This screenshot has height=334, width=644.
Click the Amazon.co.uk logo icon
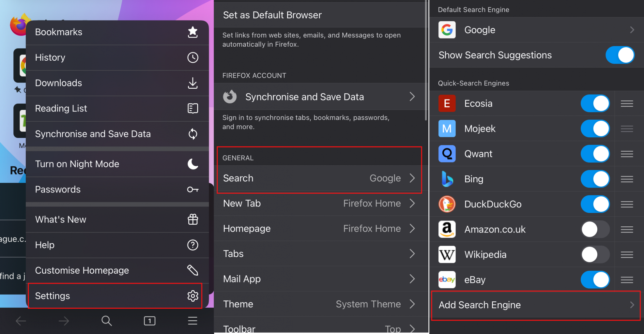[x=447, y=229]
